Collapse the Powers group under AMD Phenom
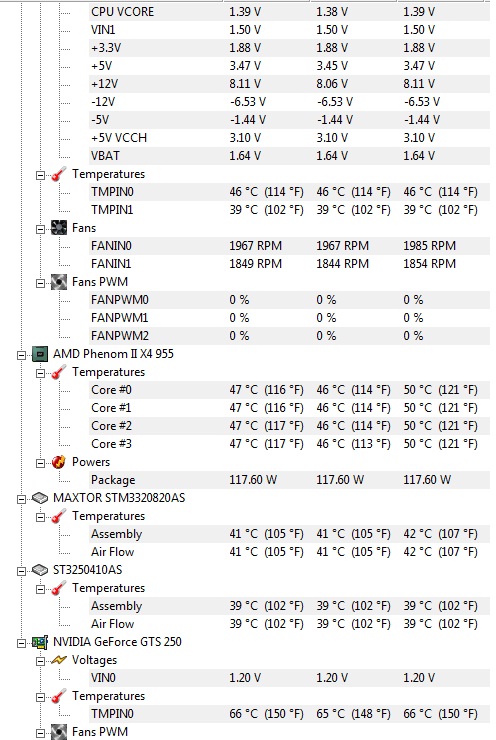Viewport: 496px width, 740px height. 40,463
